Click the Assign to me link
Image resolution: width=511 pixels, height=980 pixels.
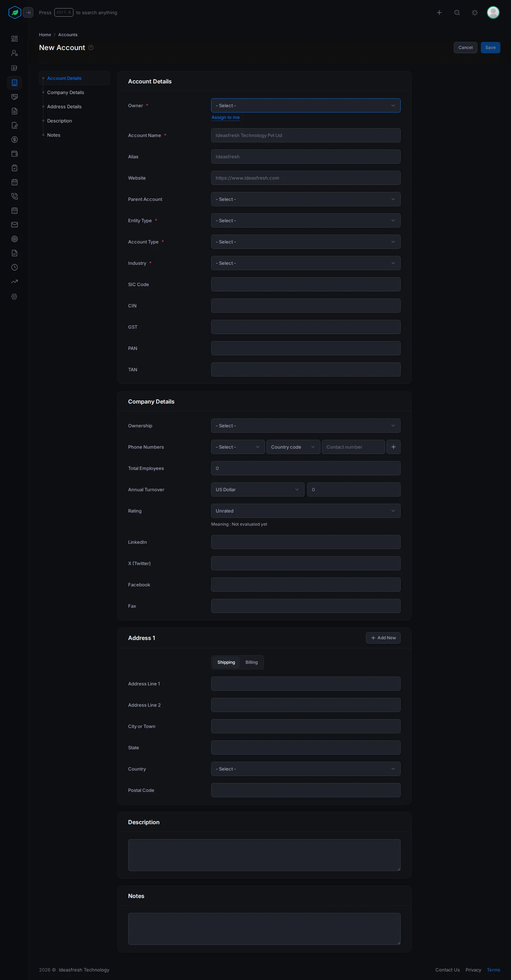(225, 117)
